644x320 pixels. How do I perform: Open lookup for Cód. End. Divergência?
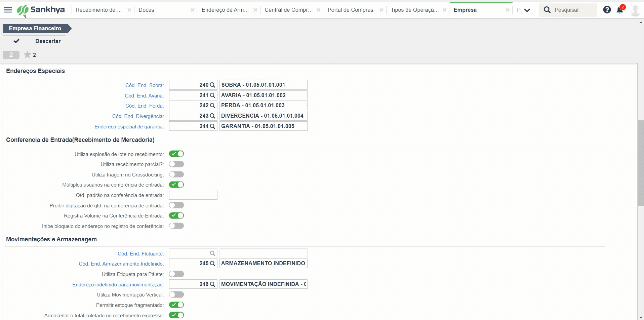point(212,116)
